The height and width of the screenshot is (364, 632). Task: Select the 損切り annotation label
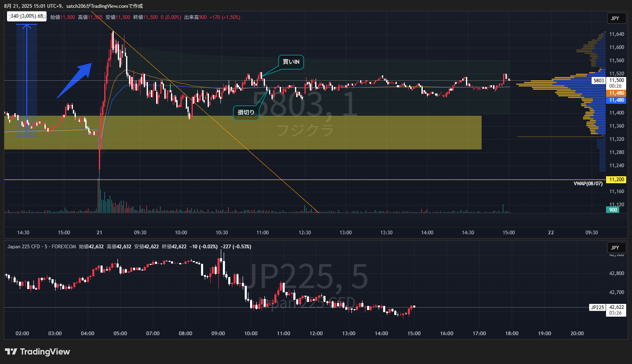tap(246, 112)
